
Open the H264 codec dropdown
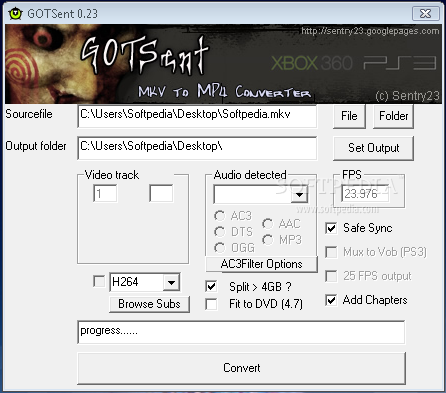point(171,282)
